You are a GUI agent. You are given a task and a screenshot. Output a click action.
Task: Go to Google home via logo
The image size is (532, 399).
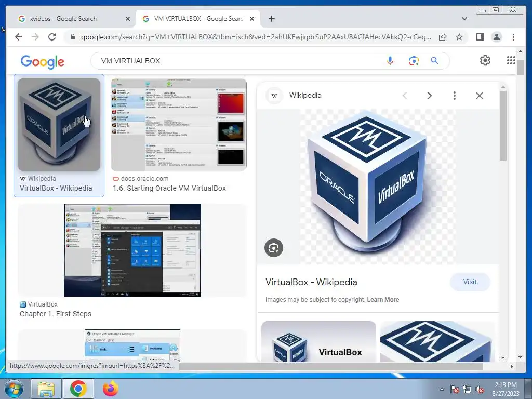click(43, 61)
